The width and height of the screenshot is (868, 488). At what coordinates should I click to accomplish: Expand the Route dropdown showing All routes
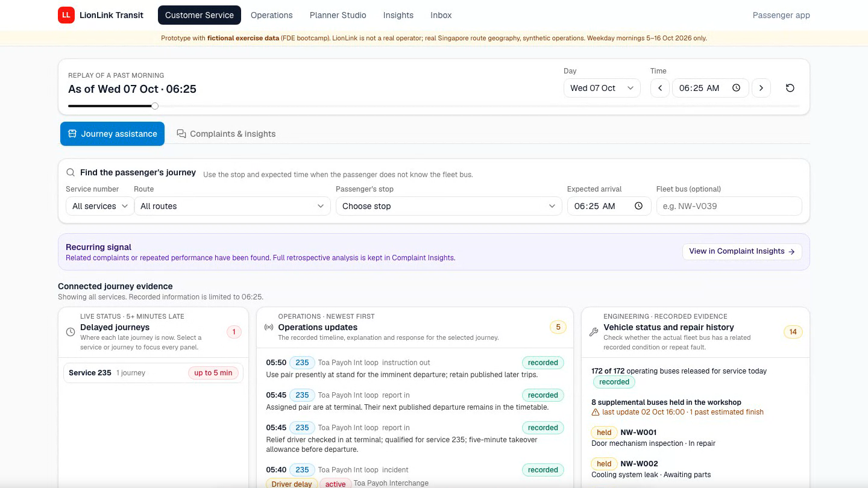[232, 206]
